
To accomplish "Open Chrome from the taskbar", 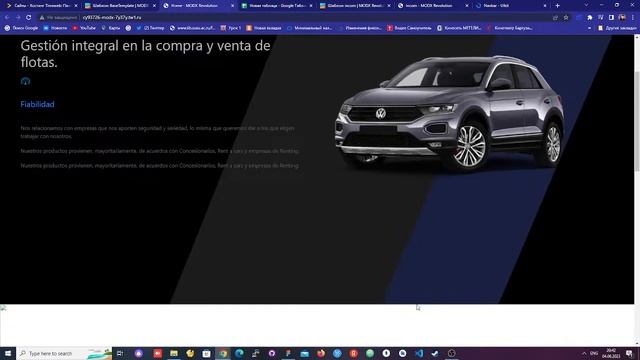I will (223, 353).
